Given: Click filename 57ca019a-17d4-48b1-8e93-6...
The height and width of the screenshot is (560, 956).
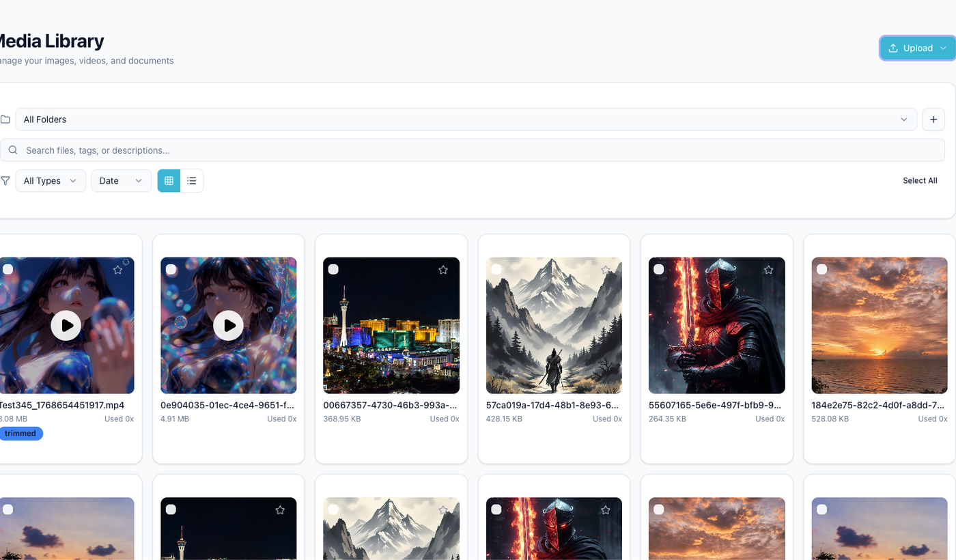Looking at the screenshot, I should point(552,405).
